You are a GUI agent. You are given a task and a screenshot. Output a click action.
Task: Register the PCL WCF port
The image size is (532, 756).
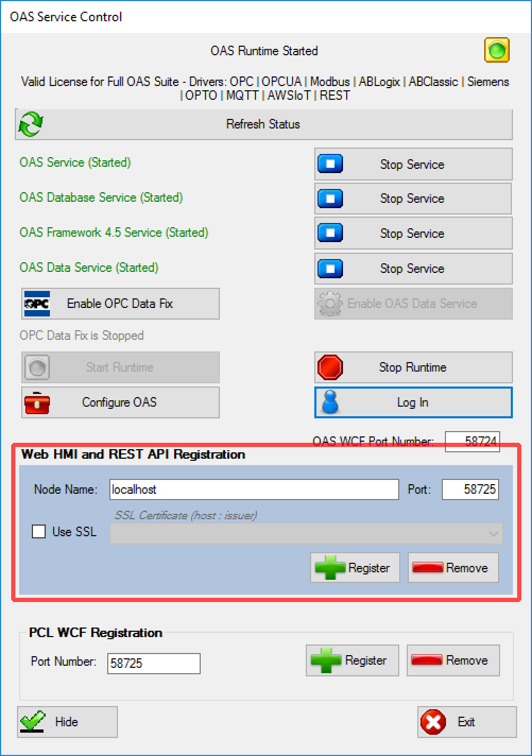tap(353, 660)
